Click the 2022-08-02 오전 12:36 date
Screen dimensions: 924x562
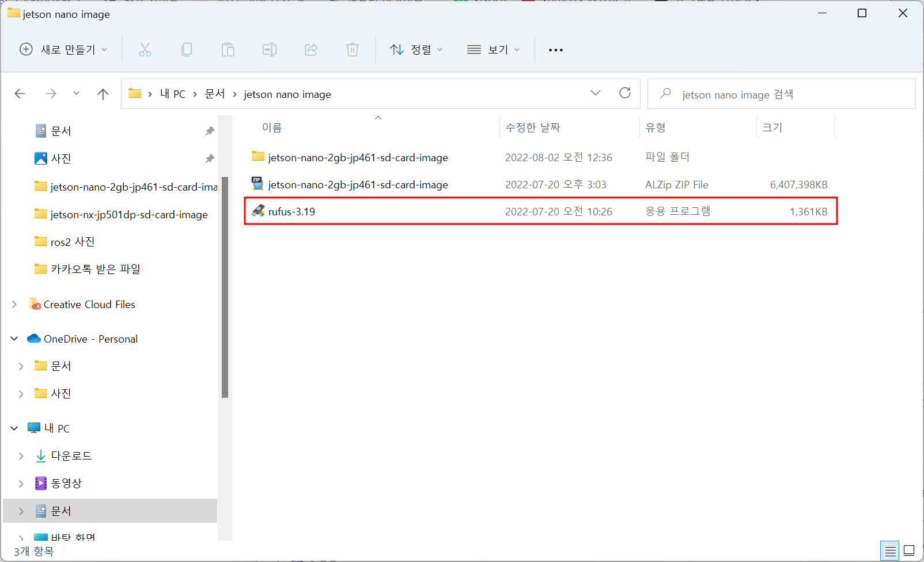point(558,157)
